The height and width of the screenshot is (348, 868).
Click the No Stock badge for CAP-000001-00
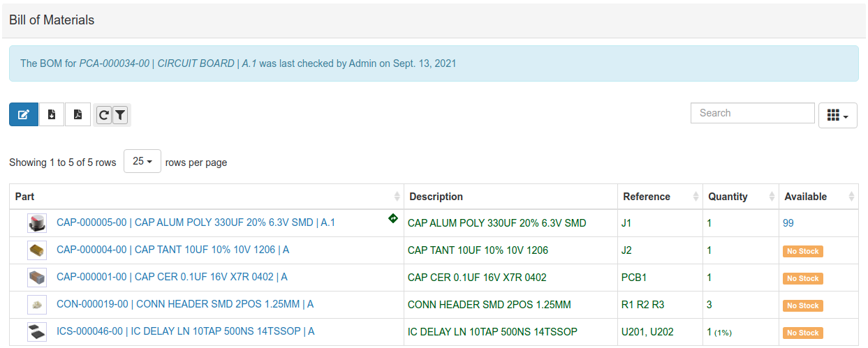tap(803, 278)
